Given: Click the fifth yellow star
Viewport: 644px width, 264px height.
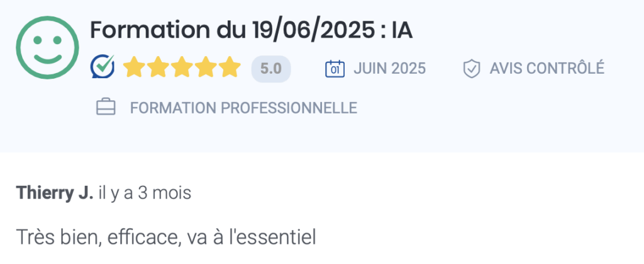Looking at the screenshot, I should [x=230, y=67].
